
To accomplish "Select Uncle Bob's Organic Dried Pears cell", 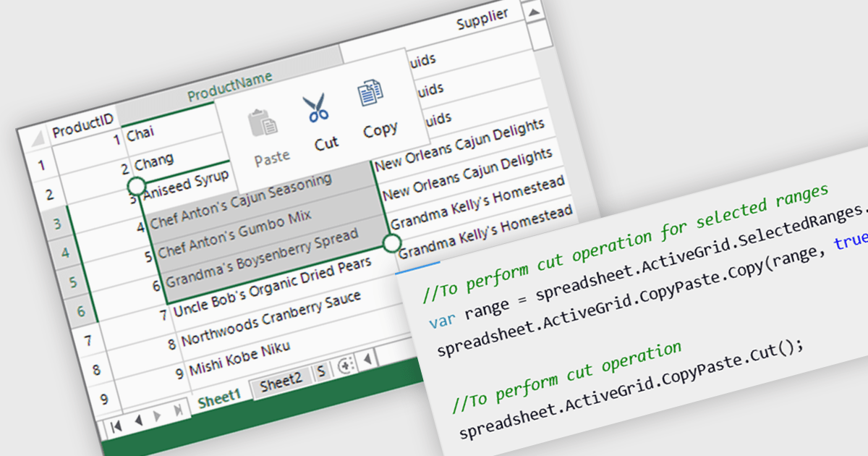I will [272, 285].
